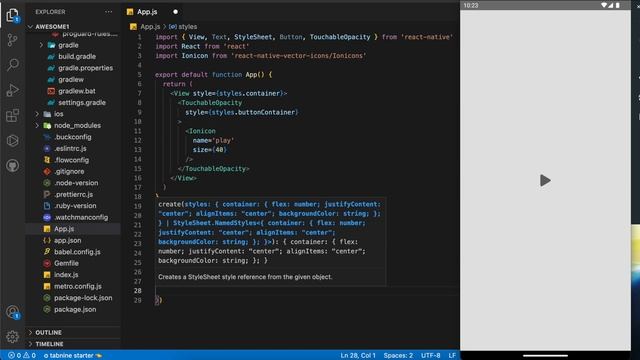Viewport: 640px width, 360px height.
Task: Open the Extensions view
Action: point(12,116)
